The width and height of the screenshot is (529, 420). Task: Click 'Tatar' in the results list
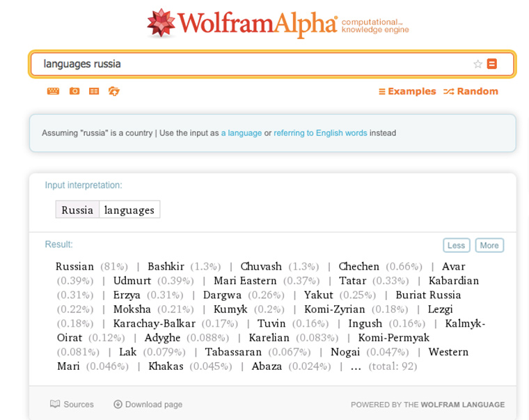tap(353, 281)
